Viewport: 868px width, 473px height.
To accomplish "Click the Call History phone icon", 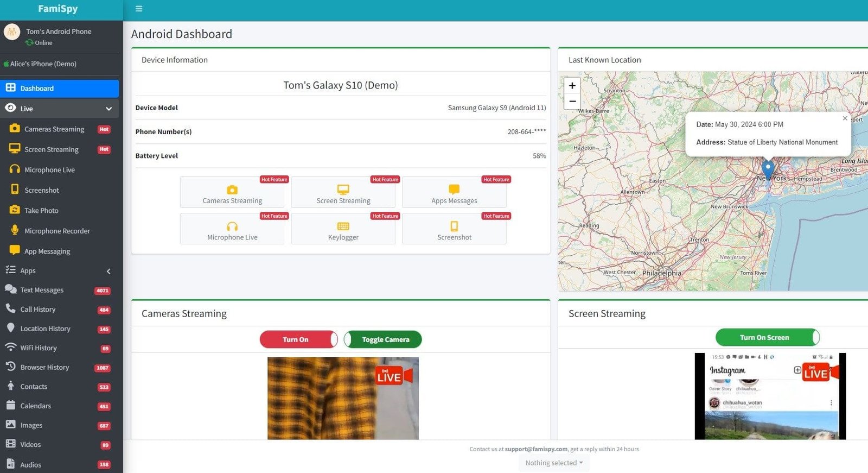I will click(10, 308).
